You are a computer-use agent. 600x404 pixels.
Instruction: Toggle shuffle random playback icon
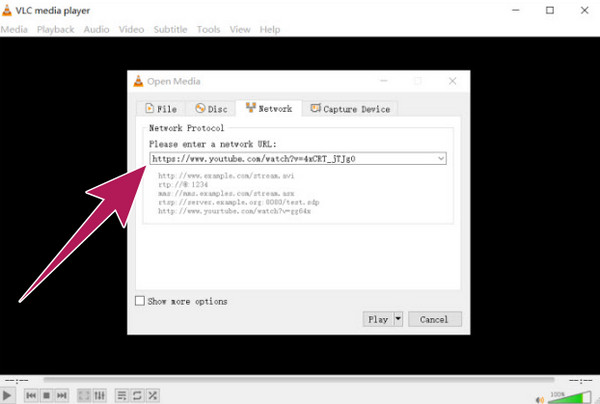(x=152, y=396)
